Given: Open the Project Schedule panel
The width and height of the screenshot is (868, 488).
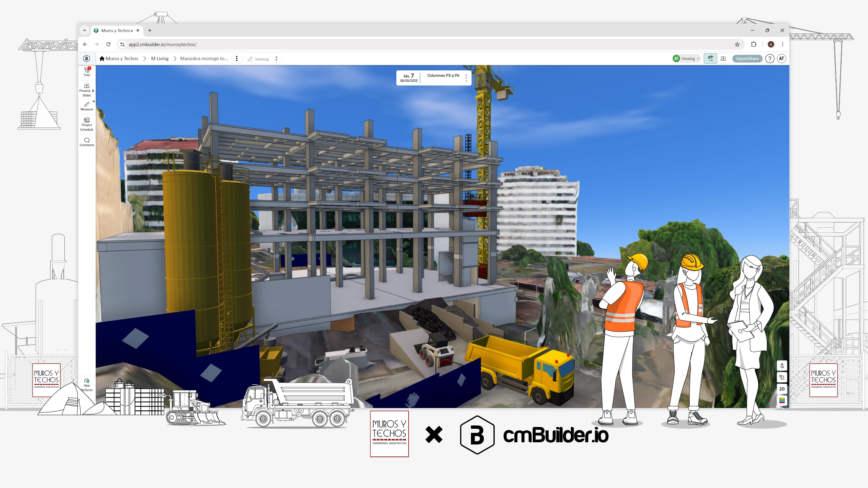Looking at the screenshot, I should click(87, 124).
